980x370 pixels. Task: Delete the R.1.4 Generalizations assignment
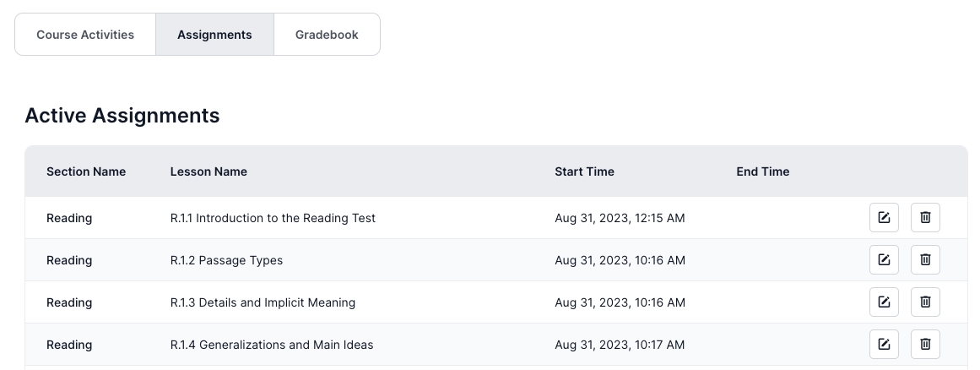pyautogui.click(x=925, y=345)
